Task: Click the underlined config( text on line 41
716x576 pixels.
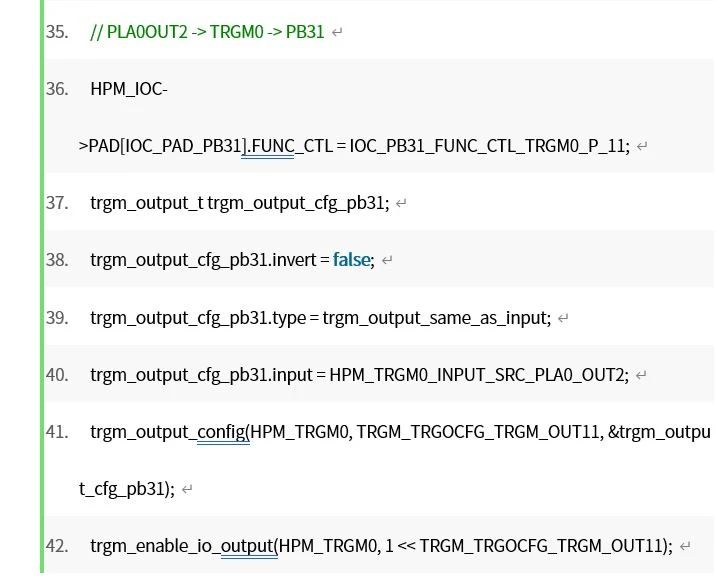Action: (x=223, y=432)
